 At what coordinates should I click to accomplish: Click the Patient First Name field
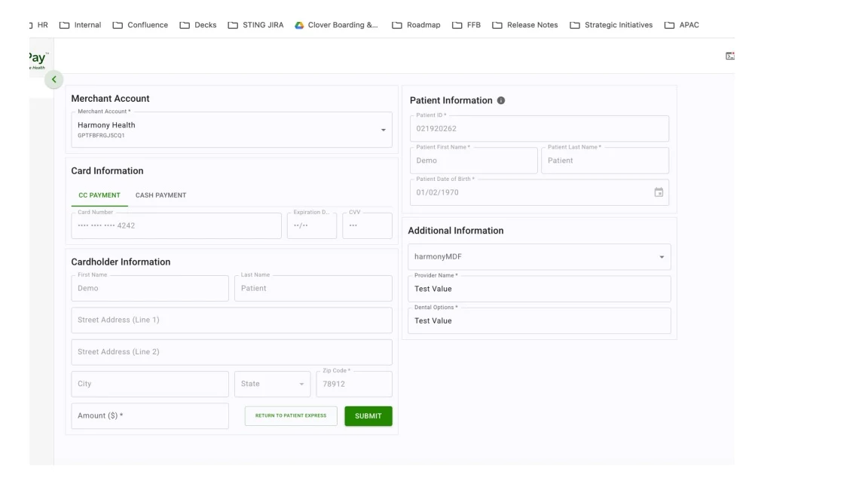coord(474,161)
